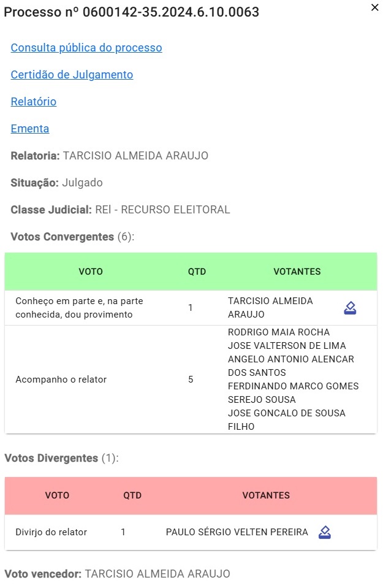Screen dimensions: 383x588
Task: Open the Ementa link
Action: click(x=30, y=129)
